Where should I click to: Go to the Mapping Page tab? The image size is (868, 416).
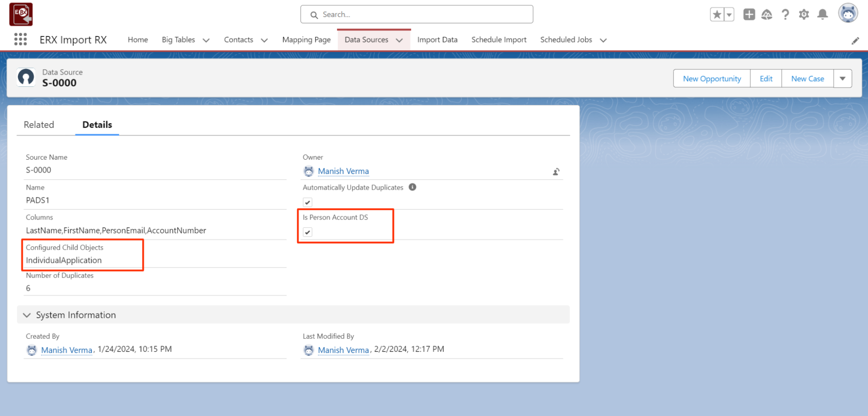point(306,40)
